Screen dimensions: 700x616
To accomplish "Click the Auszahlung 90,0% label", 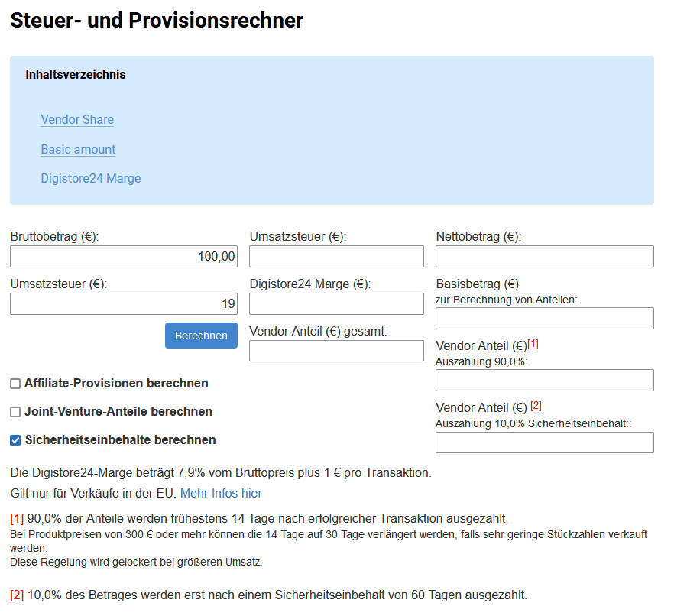I will 481,361.
